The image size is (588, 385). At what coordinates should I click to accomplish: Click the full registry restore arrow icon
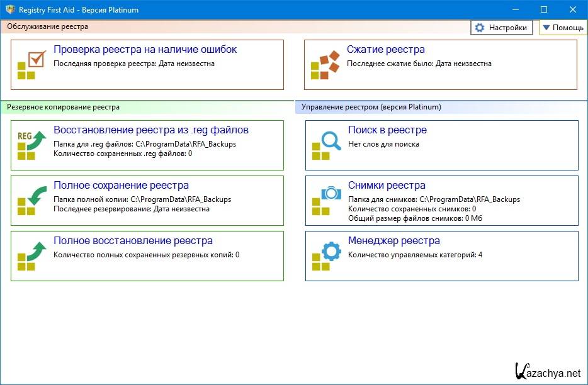[31, 256]
